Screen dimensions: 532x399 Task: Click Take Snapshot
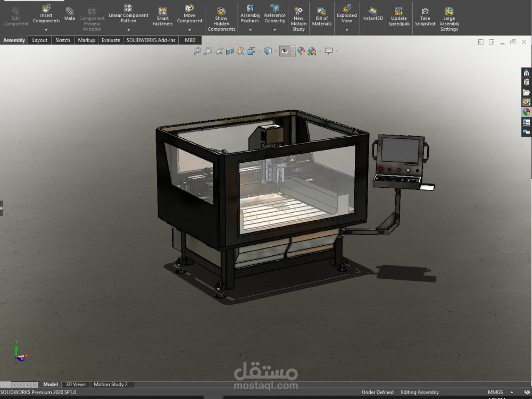[x=425, y=17]
